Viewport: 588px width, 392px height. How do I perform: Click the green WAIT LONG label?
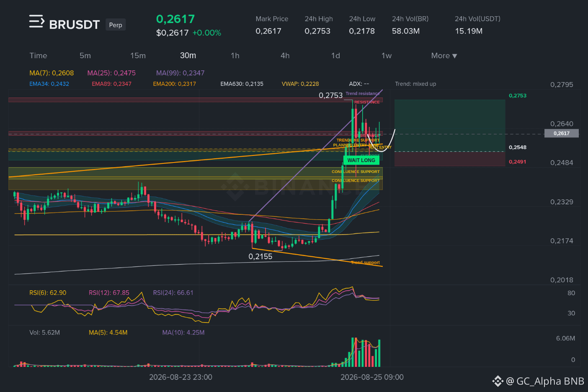[x=361, y=160]
